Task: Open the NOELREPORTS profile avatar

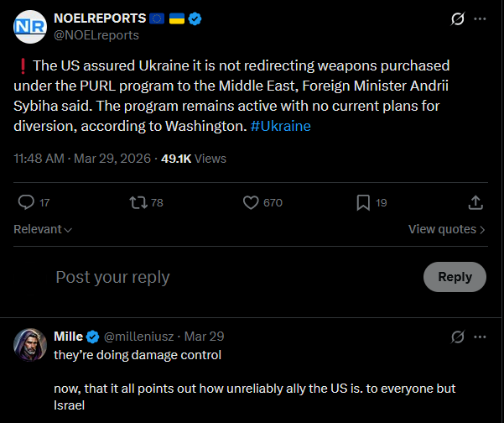Action: click(30, 26)
